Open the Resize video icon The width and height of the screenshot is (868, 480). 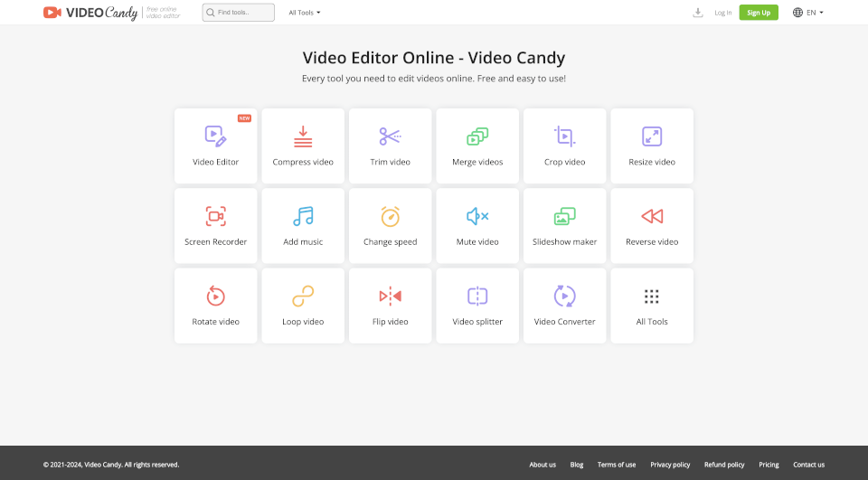[652, 136]
